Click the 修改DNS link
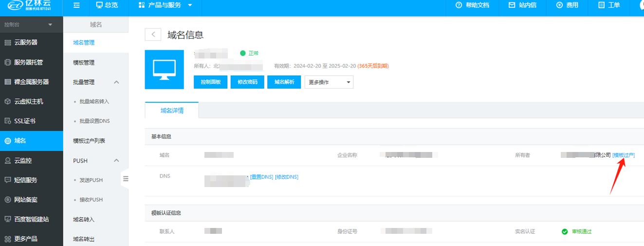The height and width of the screenshot is (246, 644). [287, 177]
